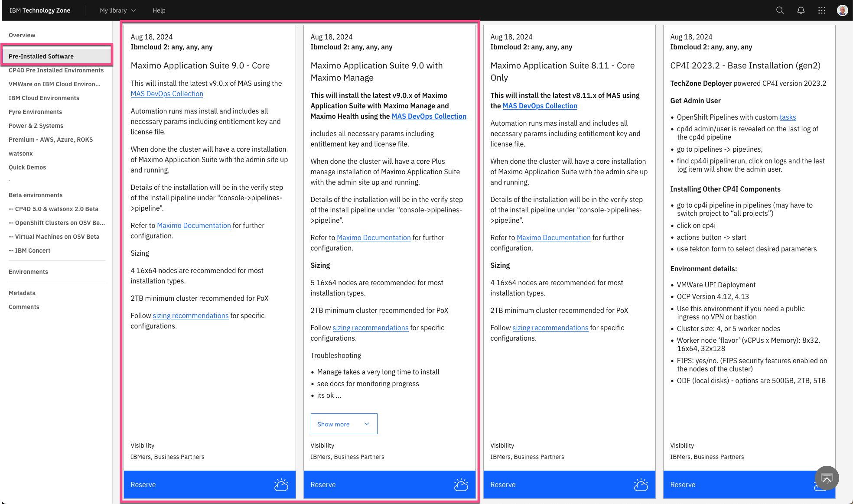
Task: Open Quick Demos sidebar item
Action: (27, 167)
